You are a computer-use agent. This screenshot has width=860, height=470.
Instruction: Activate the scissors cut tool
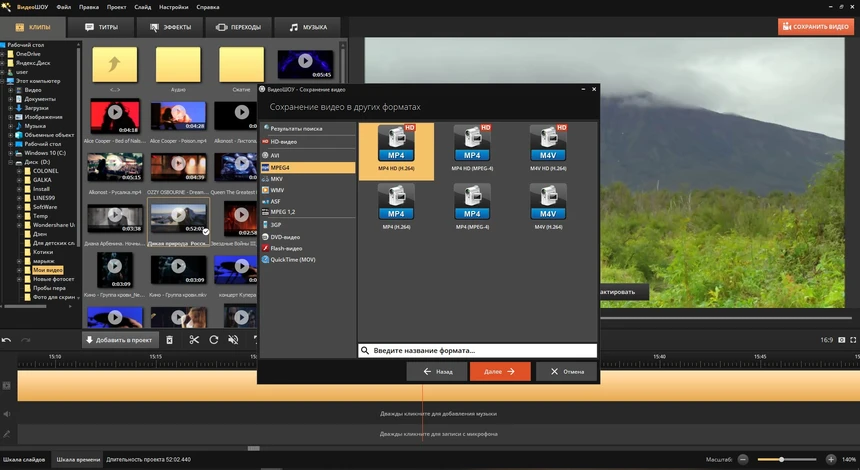click(x=194, y=340)
